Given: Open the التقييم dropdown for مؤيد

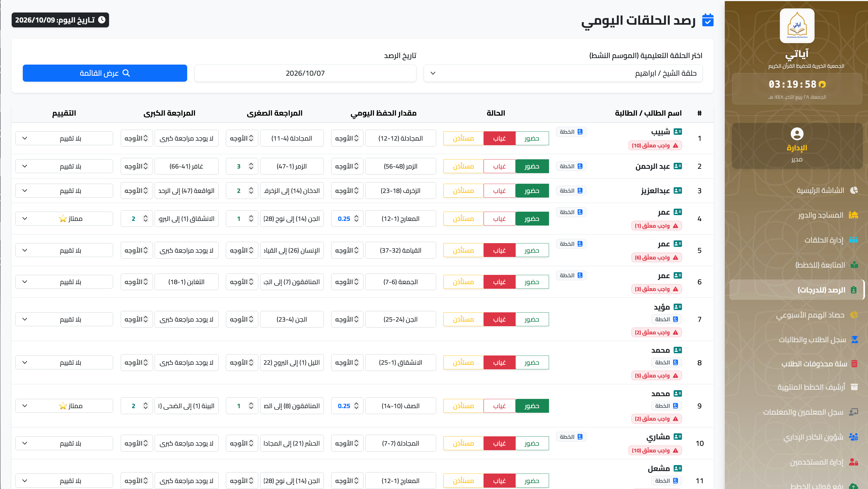Looking at the screenshot, I should tap(64, 319).
